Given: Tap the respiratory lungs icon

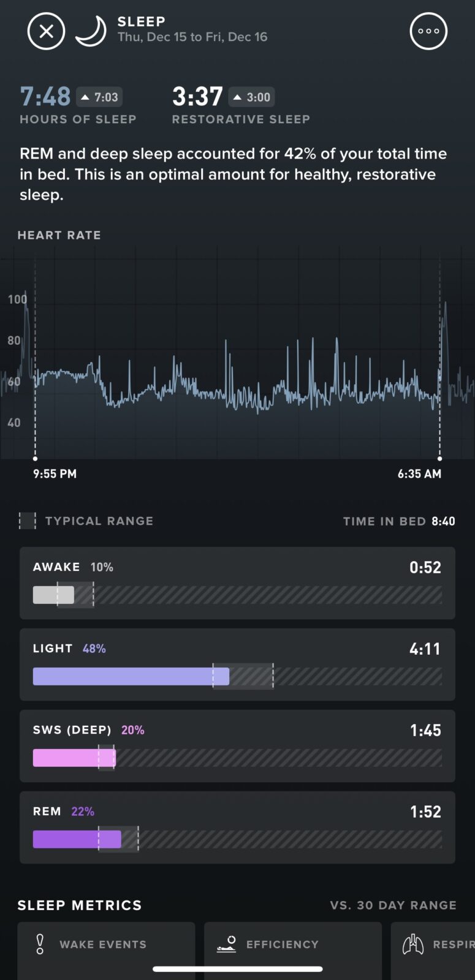Looking at the screenshot, I should point(412,944).
